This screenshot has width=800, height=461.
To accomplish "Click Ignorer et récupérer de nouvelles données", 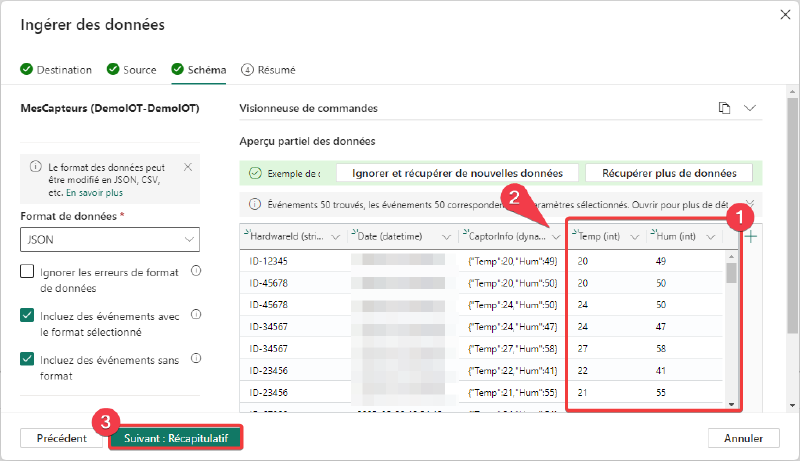I will point(457,173).
